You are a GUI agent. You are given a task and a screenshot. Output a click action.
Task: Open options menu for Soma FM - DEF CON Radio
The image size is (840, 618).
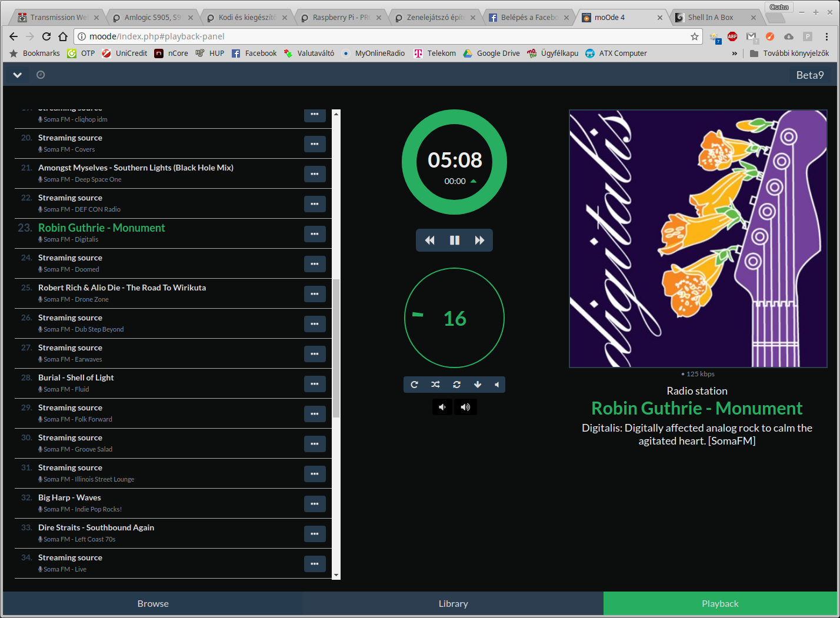point(315,204)
